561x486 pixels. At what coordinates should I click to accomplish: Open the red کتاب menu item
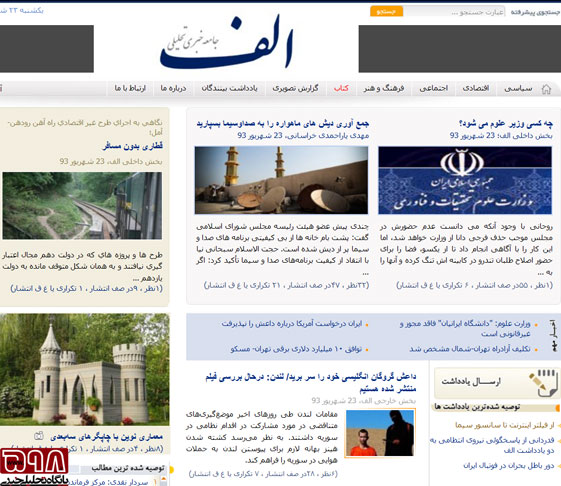(341, 88)
